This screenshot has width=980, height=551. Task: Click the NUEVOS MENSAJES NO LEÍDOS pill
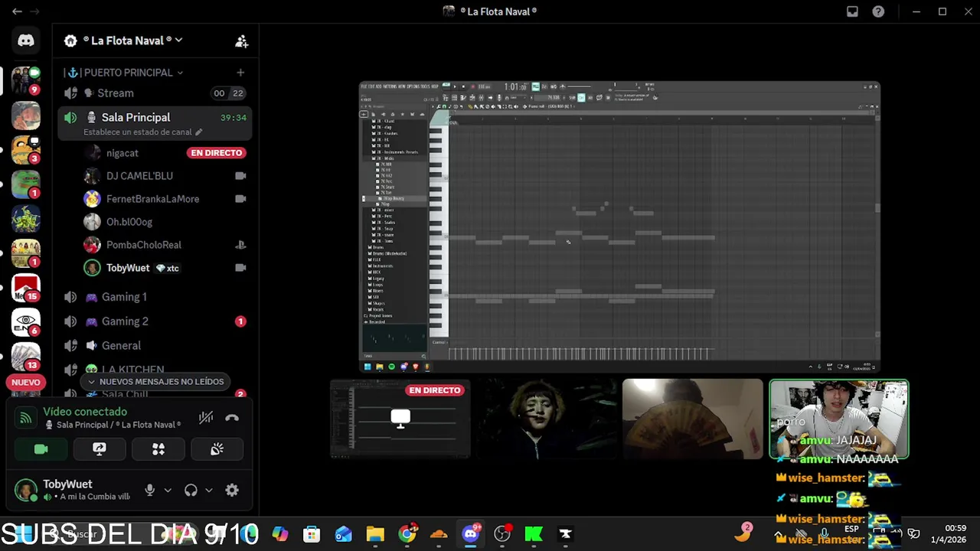(x=155, y=382)
